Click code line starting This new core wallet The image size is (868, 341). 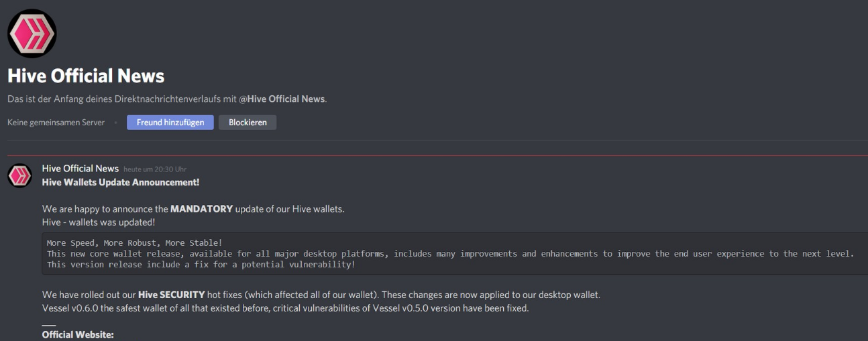[x=450, y=254]
